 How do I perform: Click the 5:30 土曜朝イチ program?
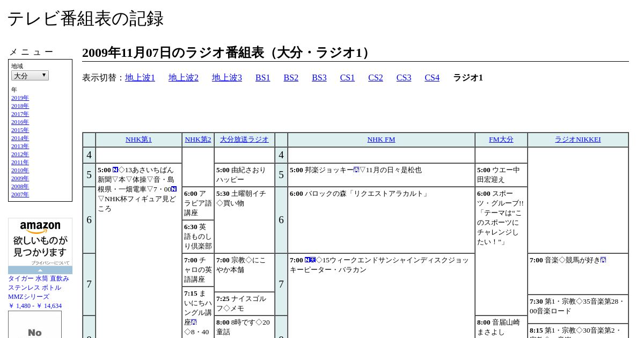(244, 220)
